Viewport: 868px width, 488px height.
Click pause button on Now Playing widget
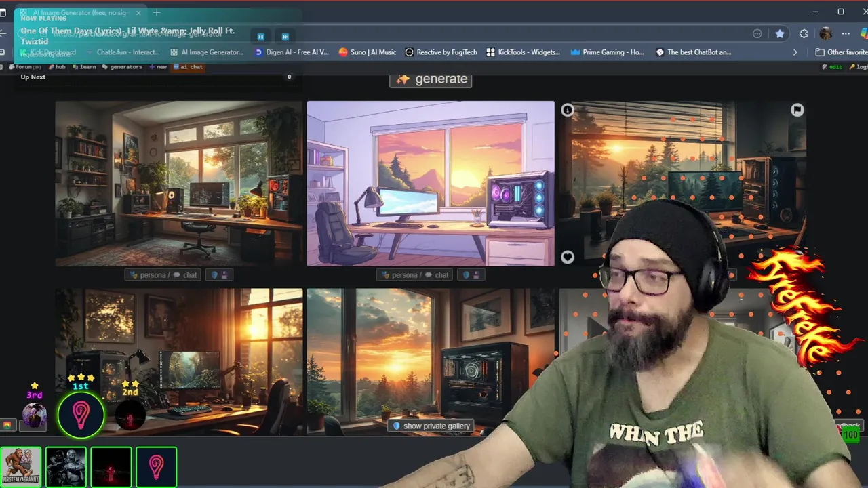tap(261, 37)
